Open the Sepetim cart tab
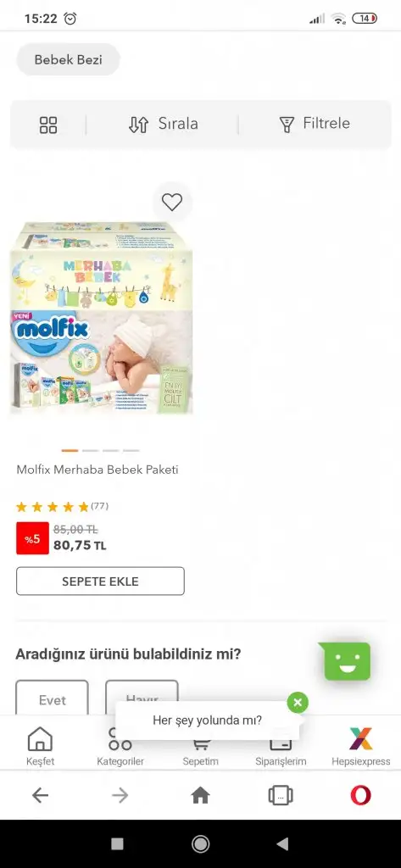This screenshot has width=401, height=868. point(200,753)
